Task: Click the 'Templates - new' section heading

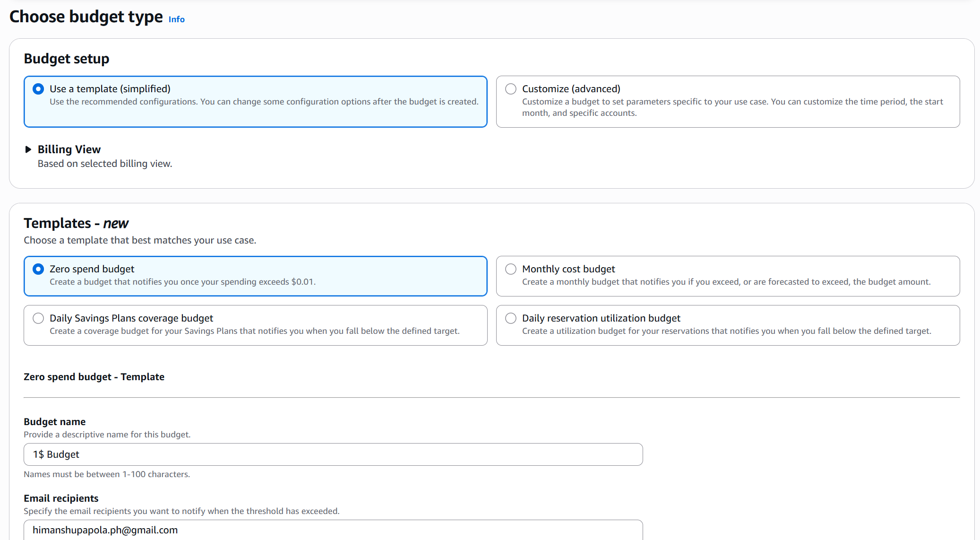Action: tap(76, 223)
